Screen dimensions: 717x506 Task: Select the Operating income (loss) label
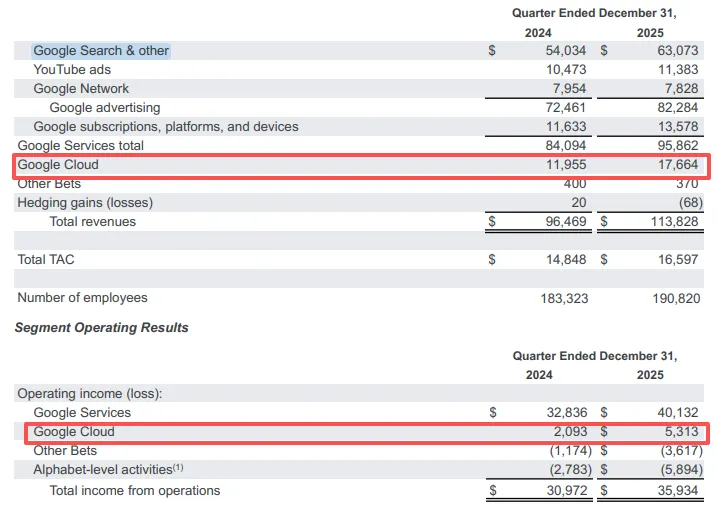click(89, 394)
